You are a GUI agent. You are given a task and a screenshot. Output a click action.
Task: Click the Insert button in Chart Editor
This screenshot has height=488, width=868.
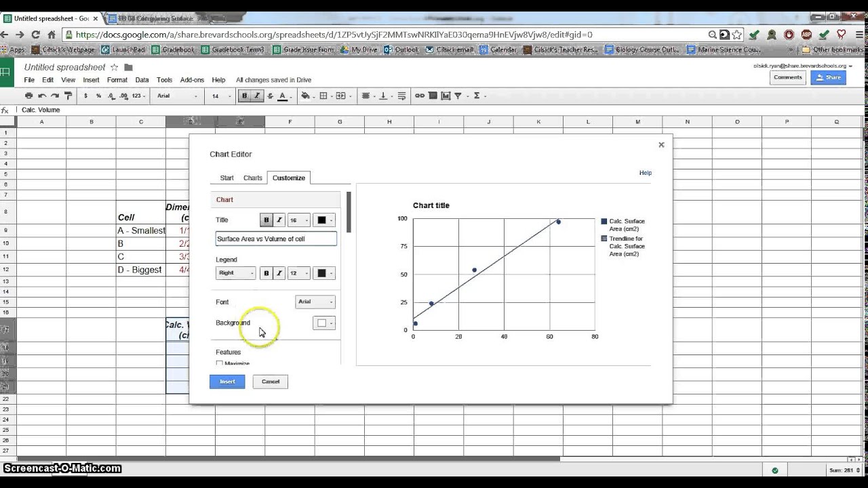227,382
